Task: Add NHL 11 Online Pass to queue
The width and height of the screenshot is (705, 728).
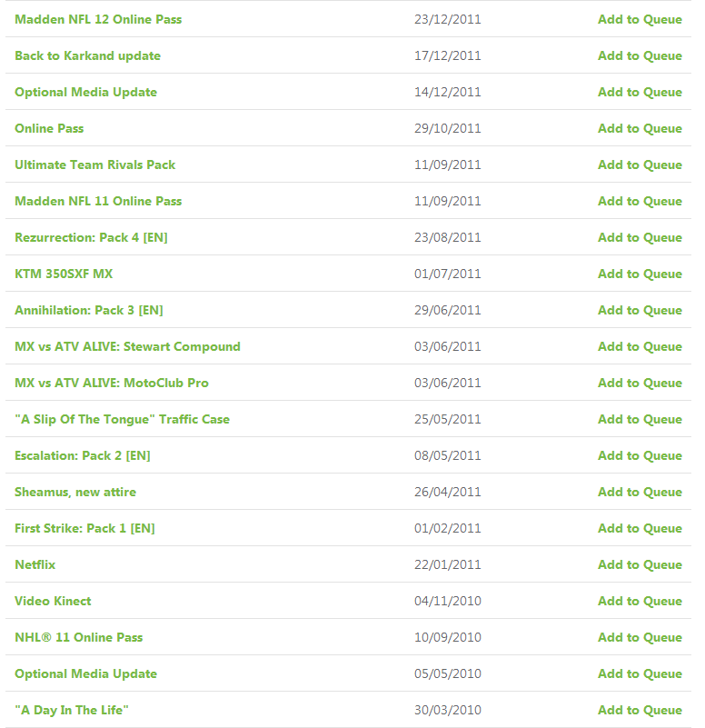Action: click(640, 637)
